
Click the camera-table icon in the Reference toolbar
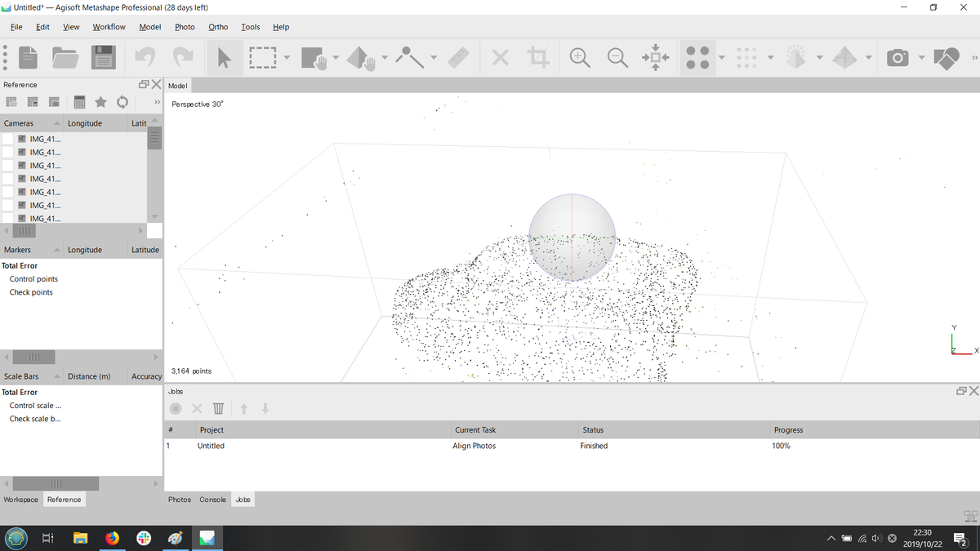pos(54,102)
